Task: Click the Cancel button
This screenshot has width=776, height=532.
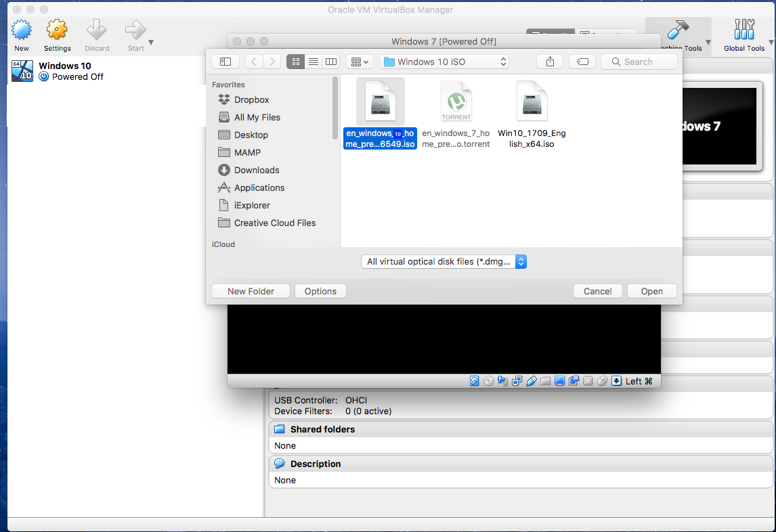Action: tap(597, 292)
